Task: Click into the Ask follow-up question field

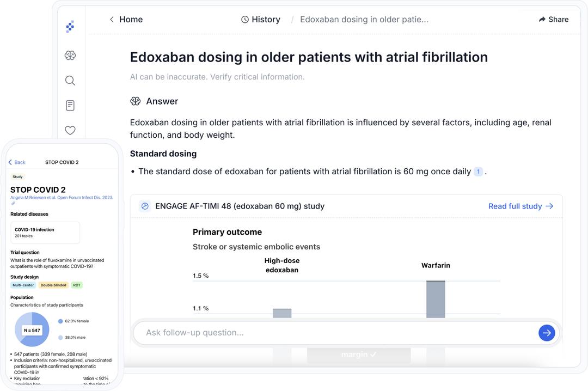Action: click(x=332, y=333)
